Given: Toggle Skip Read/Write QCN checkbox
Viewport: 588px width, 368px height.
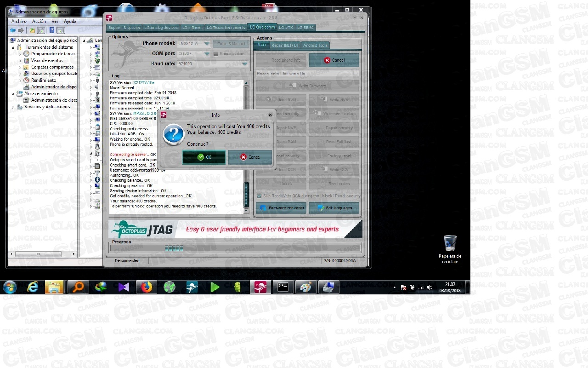Looking at the screenshot, I should 259,196.
